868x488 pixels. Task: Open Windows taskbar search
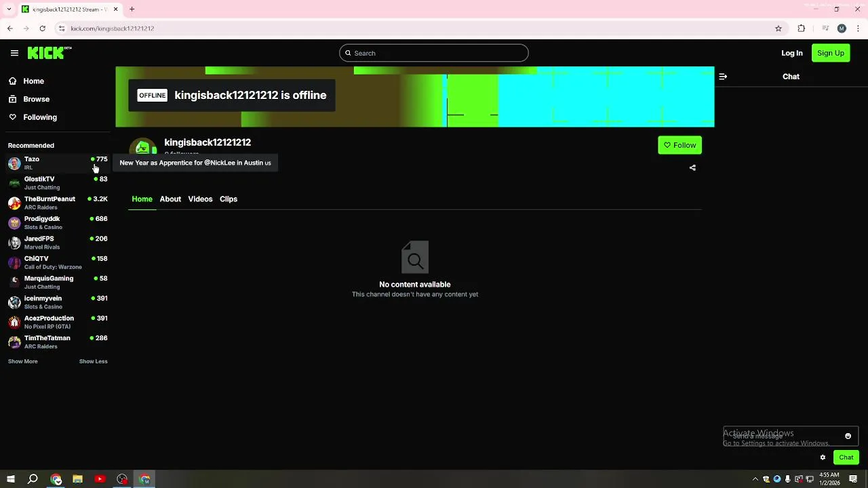pyautogui.click(x=33, y=479)
